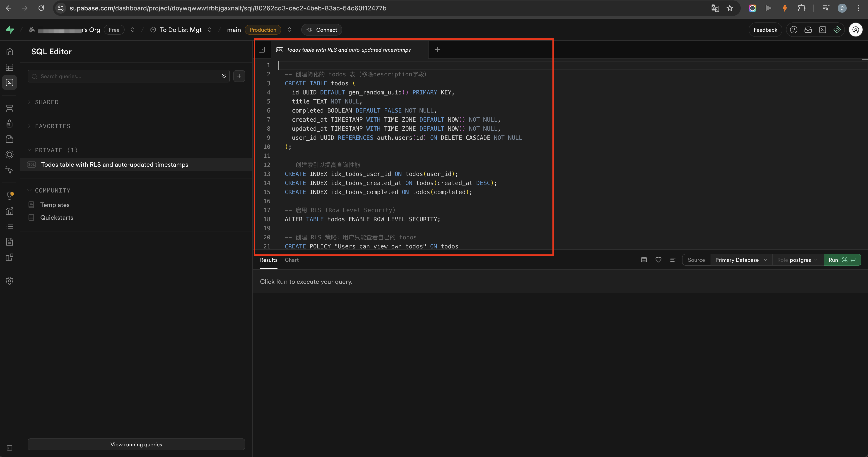Open the inline SQL terminal icon in header
Image resolution: width=868 pixels, height=457 pixels.
click(x=822, y=30)
